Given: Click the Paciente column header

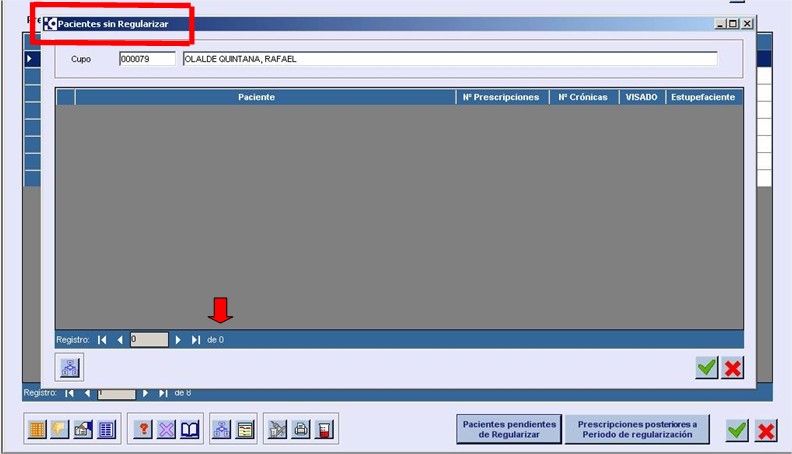Looking at the screenshot, I should tap(256, 97).
